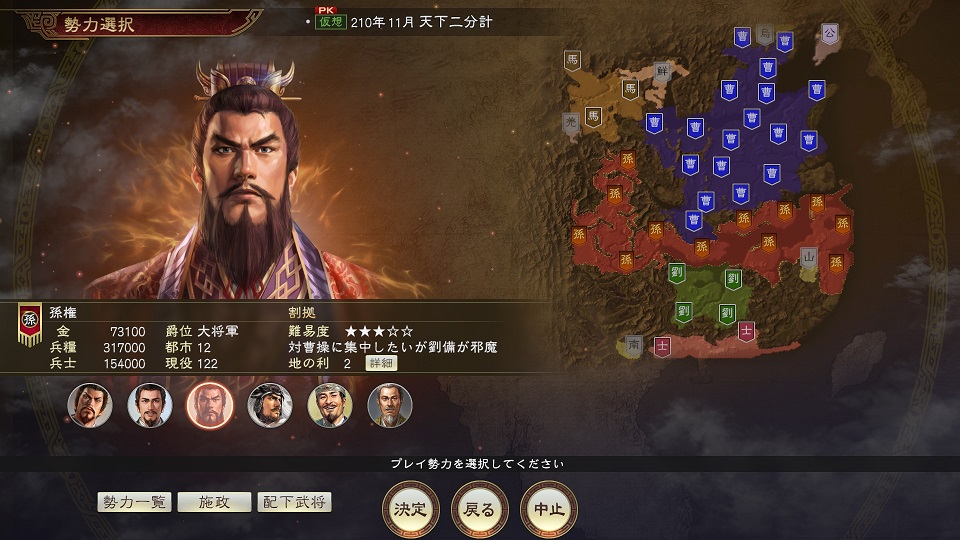Select the elderly gray-haired ruler portrait
This screenshot has width=960, height=540.
[x=389, y=405]
